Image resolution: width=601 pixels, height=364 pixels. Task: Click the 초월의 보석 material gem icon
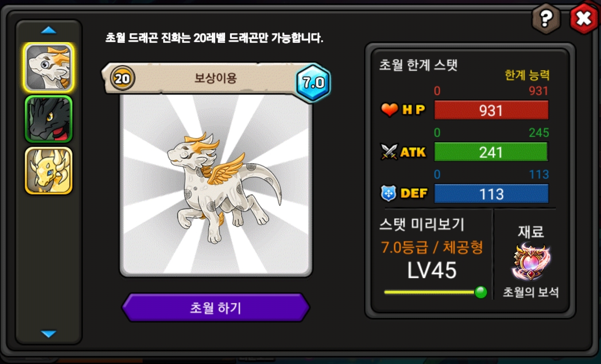(x=531, y=262)
